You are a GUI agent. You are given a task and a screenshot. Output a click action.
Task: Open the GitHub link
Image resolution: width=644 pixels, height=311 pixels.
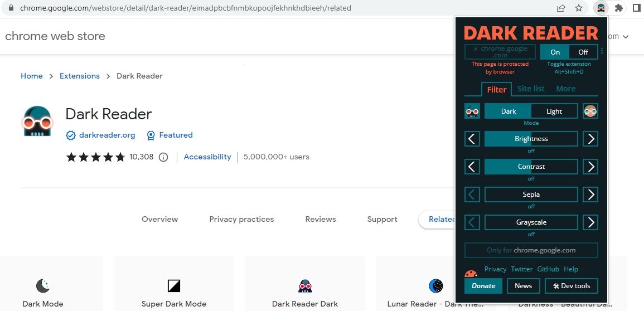[548, 269]
